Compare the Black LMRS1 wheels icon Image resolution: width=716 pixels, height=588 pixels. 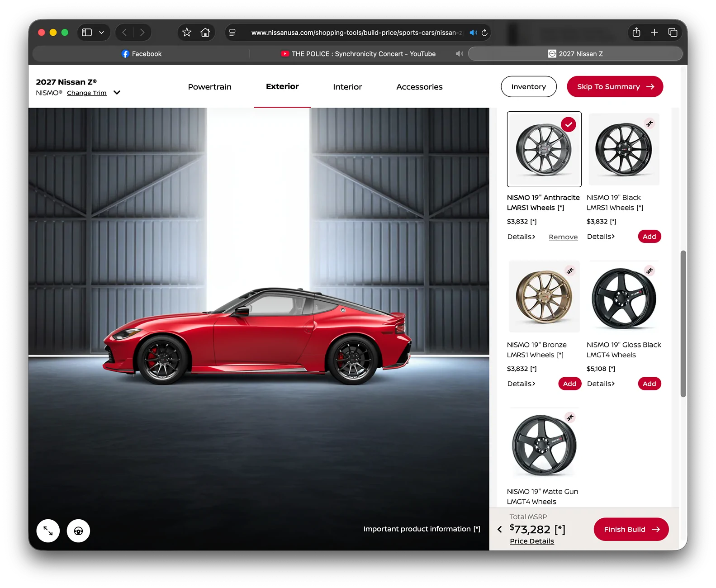[x=650, y=123]
